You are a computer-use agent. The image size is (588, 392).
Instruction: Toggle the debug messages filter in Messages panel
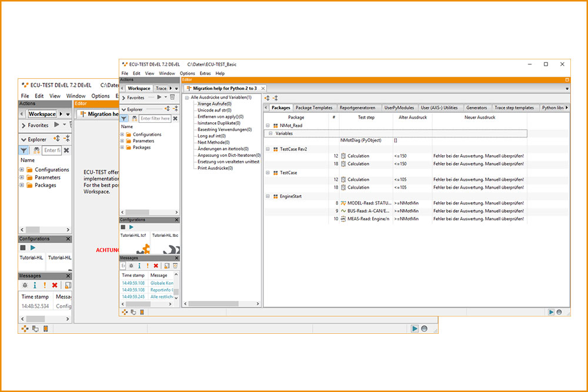coord(131,266)
